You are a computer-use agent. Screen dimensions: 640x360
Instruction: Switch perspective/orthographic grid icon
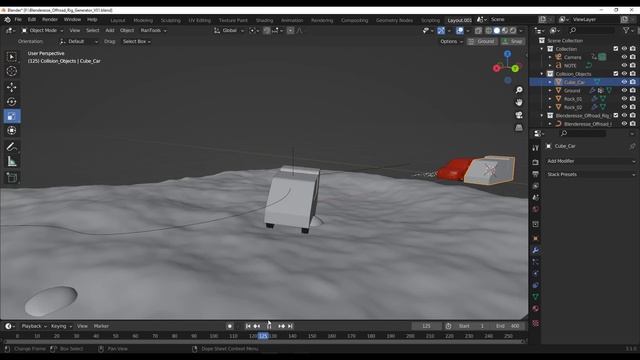point(519,127)
